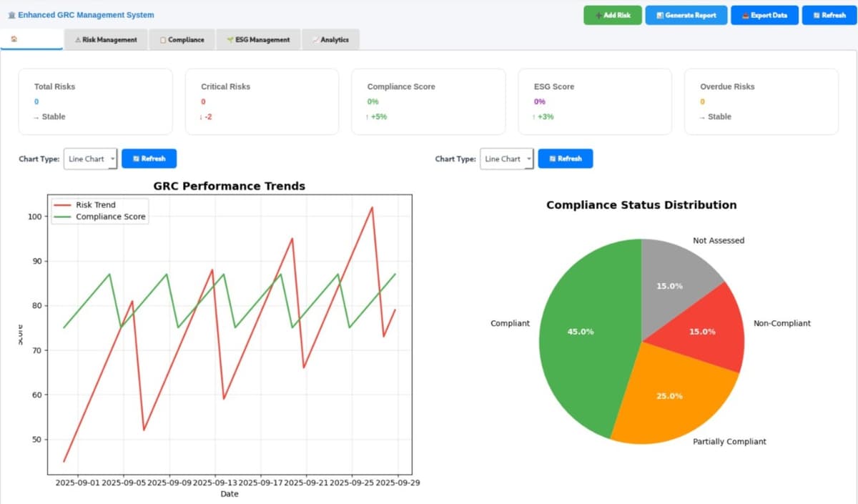The height and width of the screenshot is (504, 858).
Task: Refresh the GRC Performance Trends chart
Action: click(149, 159)
